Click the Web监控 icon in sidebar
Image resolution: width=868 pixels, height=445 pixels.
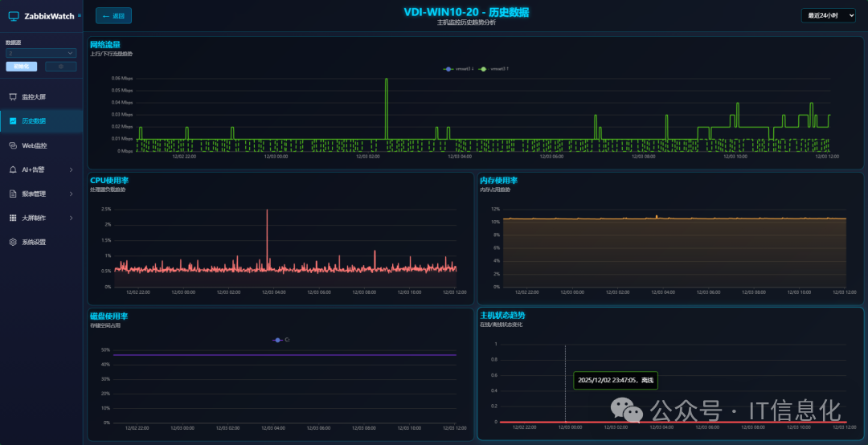pos(13,145)
